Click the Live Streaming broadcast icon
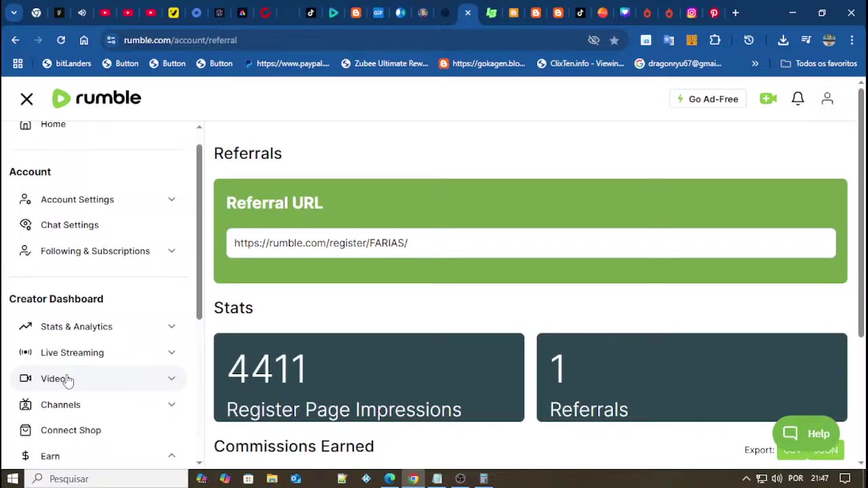 coord(25,352)
